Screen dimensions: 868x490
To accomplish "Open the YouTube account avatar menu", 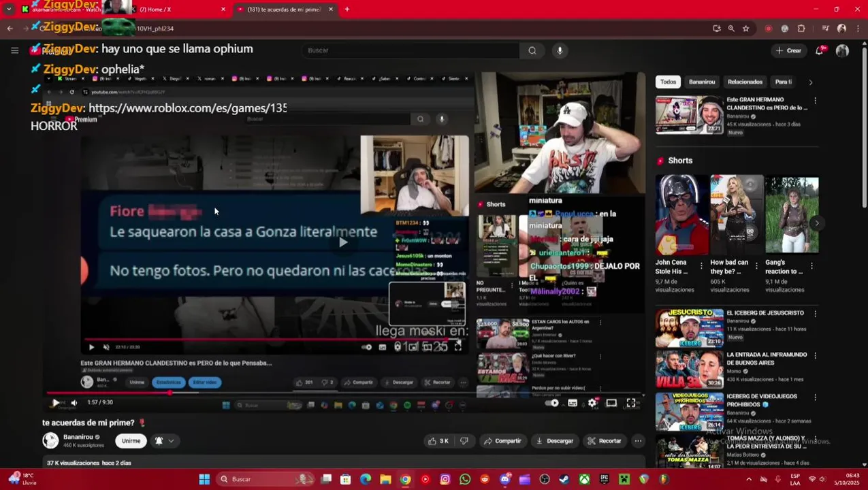I will [842, 50].
